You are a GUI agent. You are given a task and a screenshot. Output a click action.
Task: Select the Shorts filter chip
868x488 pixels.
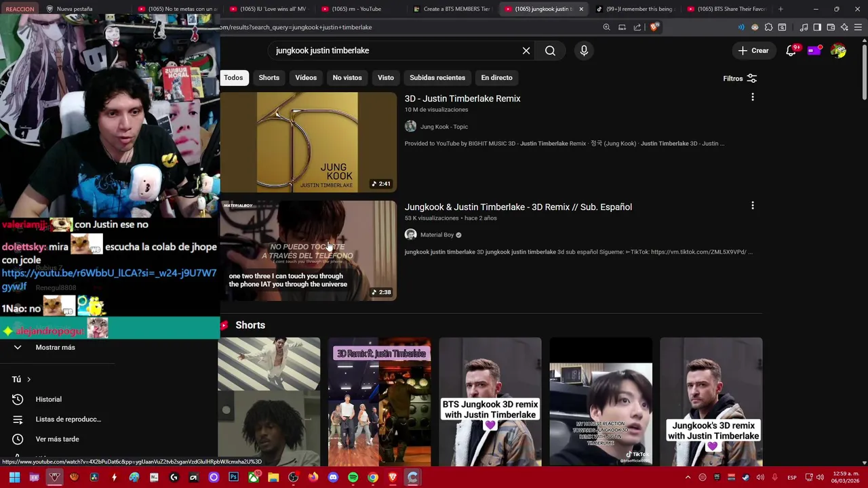point(269,78)
